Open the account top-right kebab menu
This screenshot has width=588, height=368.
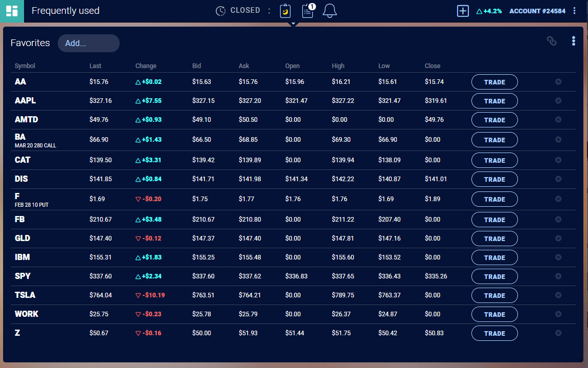(x=574, y=11)
